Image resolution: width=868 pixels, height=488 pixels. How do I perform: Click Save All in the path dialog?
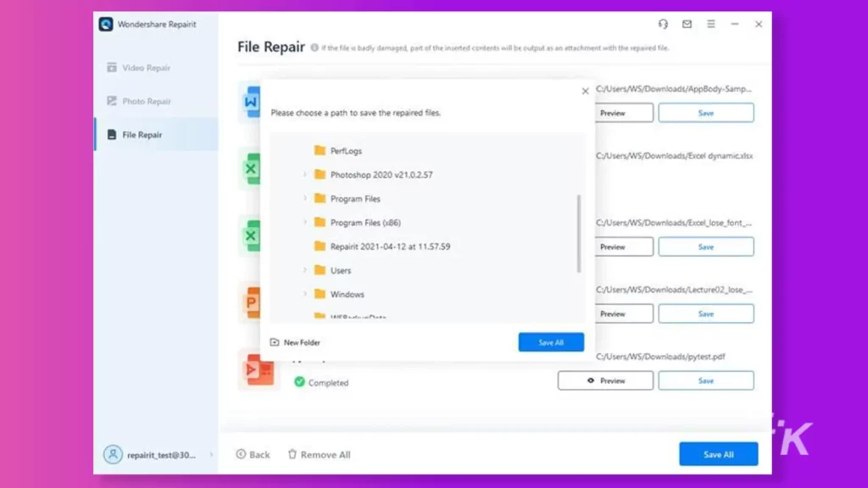coord(551,342)
